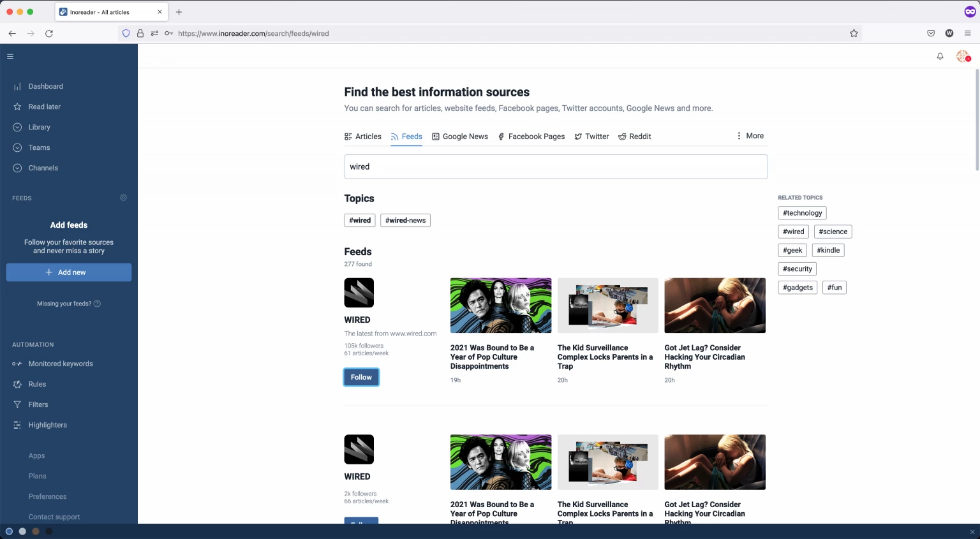
Task: Click the wired search input field
Action: 555,166
